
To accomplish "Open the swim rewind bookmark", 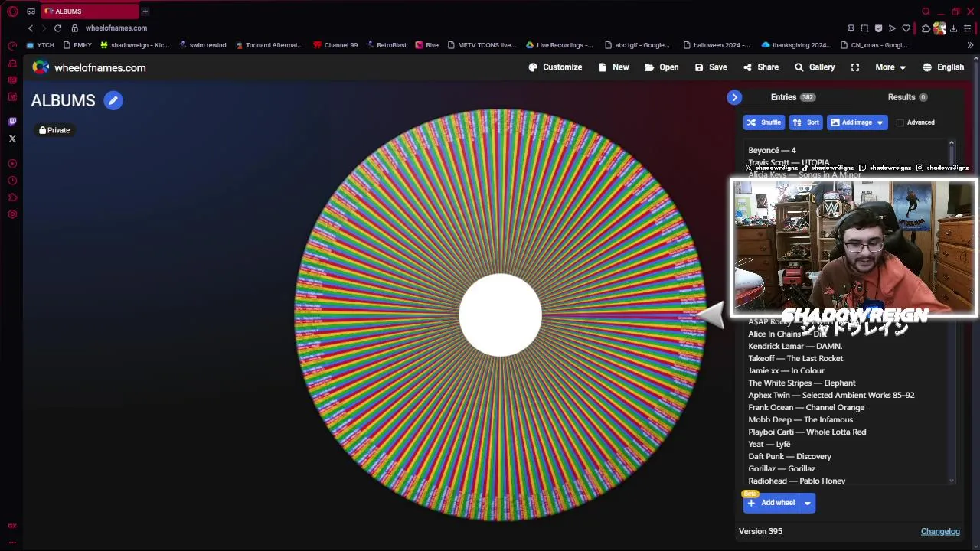I will point(202,45).
